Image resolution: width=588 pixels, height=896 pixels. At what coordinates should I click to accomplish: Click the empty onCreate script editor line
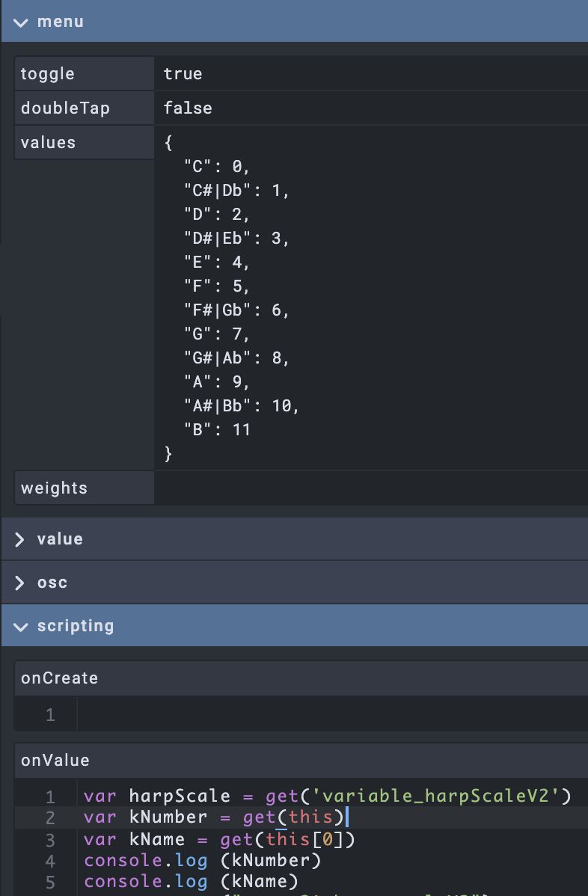[329, 715]
